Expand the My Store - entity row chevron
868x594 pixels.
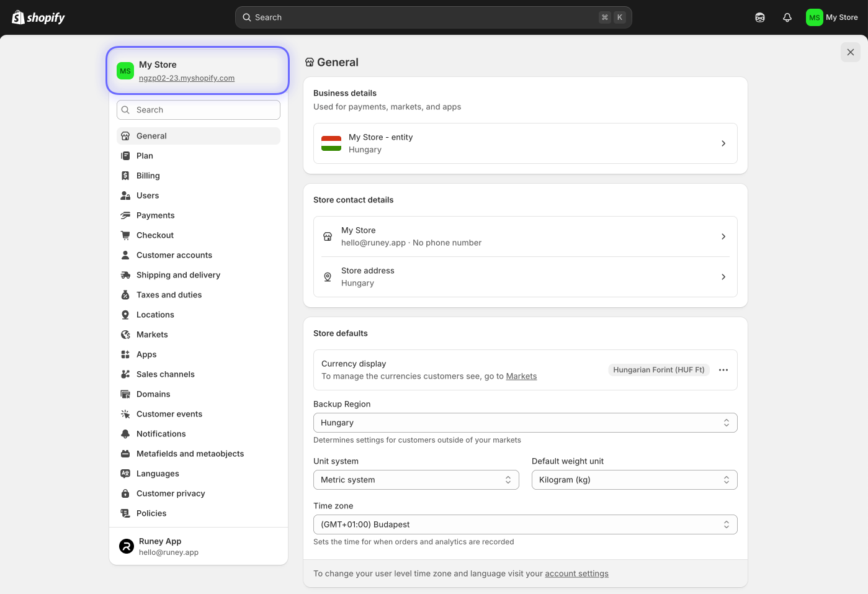click(723, 143)
